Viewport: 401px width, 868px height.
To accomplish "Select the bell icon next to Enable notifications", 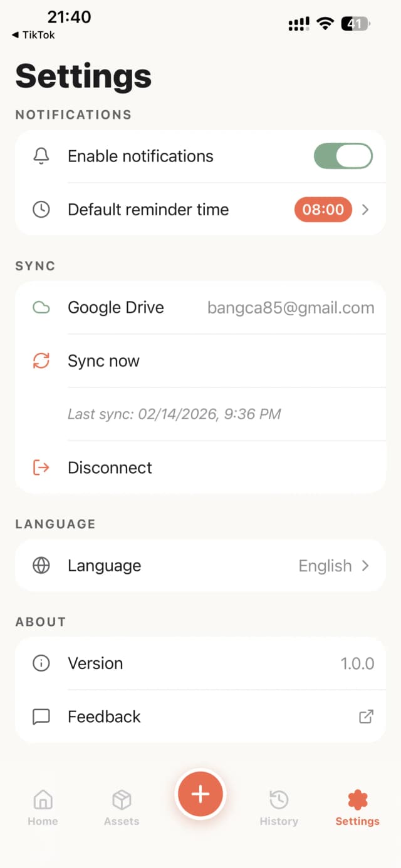I will point(41,156).
